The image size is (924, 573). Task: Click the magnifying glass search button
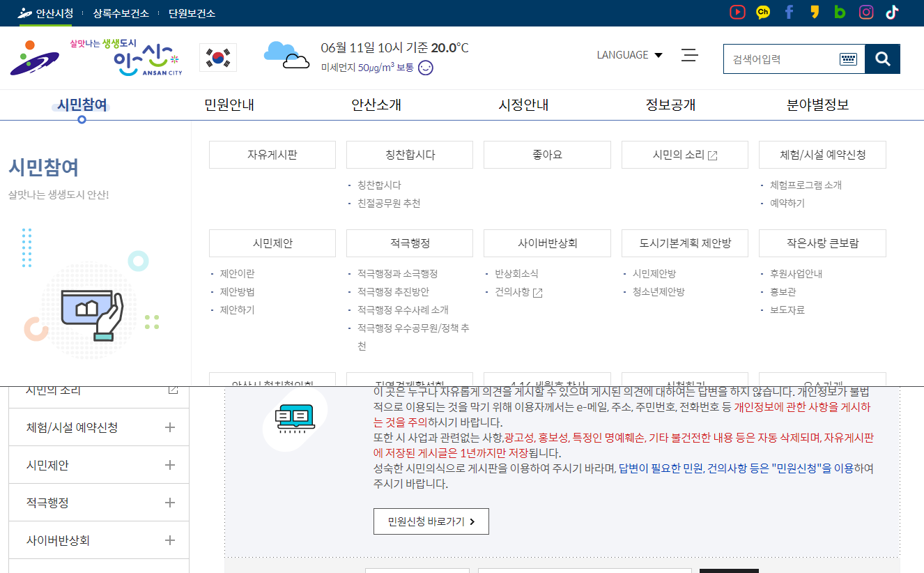[882, 59]
